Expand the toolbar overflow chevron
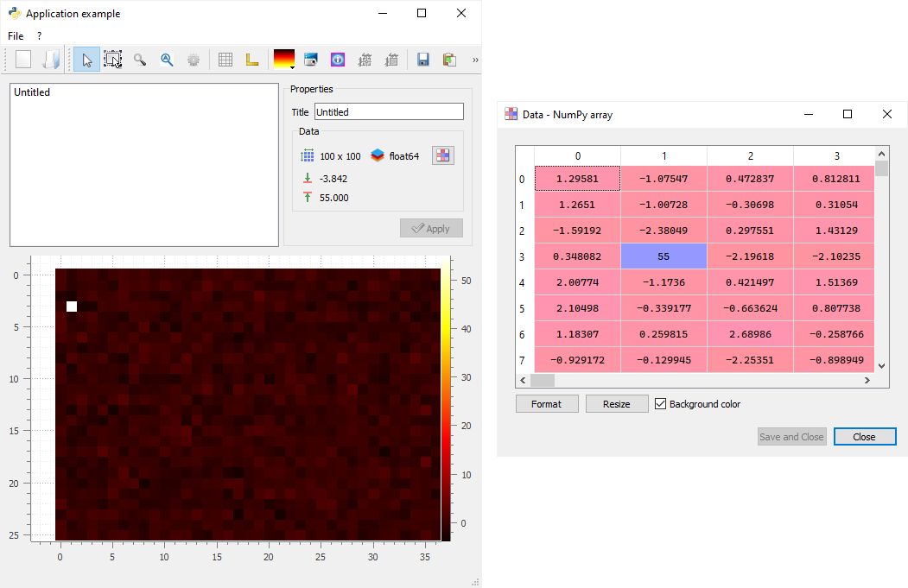 474,60
